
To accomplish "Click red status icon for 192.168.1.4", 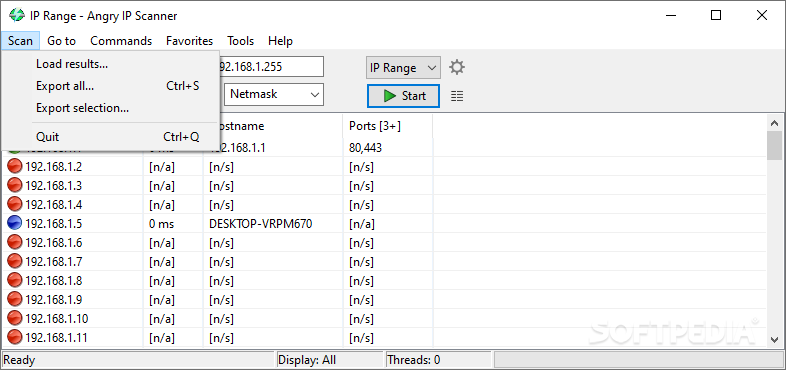I will pos(15,205).
